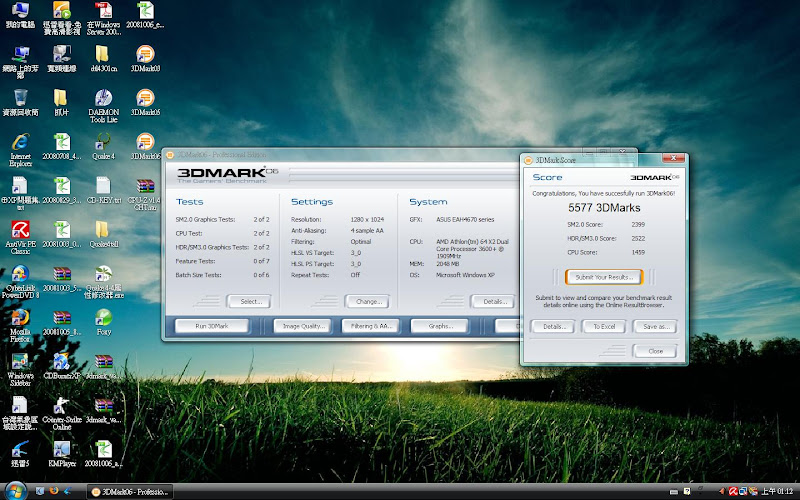
Task: Open Internet Explorer desktop icon
Action: click(x=19, y=141)
